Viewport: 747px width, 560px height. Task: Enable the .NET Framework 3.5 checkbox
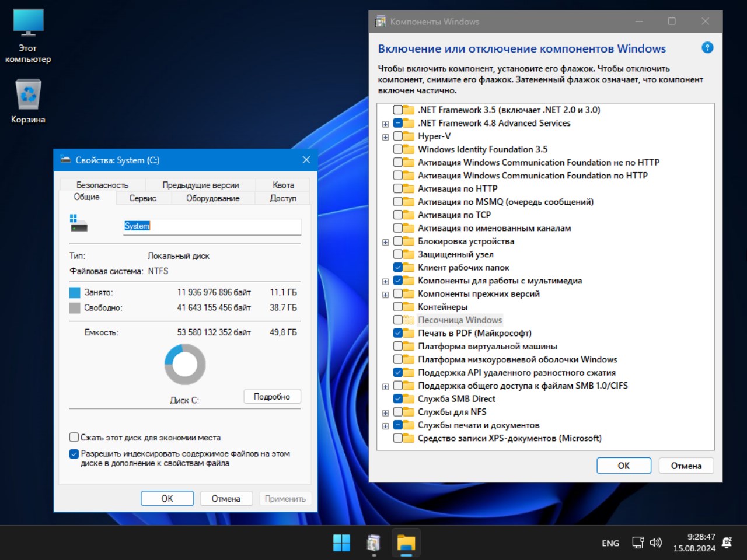coord(397,110)
